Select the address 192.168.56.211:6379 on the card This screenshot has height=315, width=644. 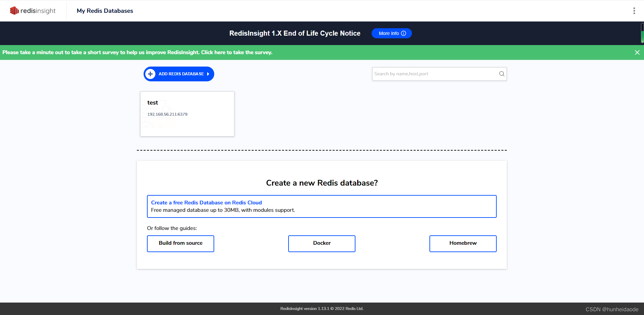point(167,114)
